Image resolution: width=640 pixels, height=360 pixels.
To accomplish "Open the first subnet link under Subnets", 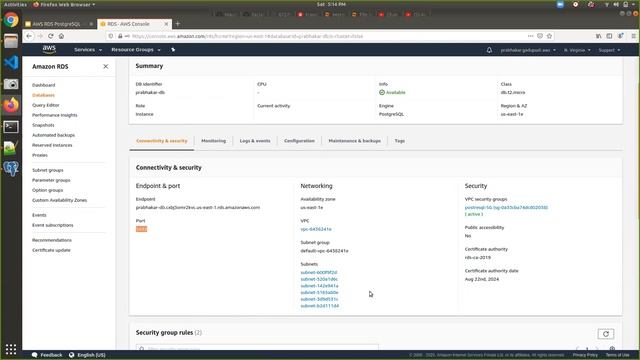I will coord(319,272).
